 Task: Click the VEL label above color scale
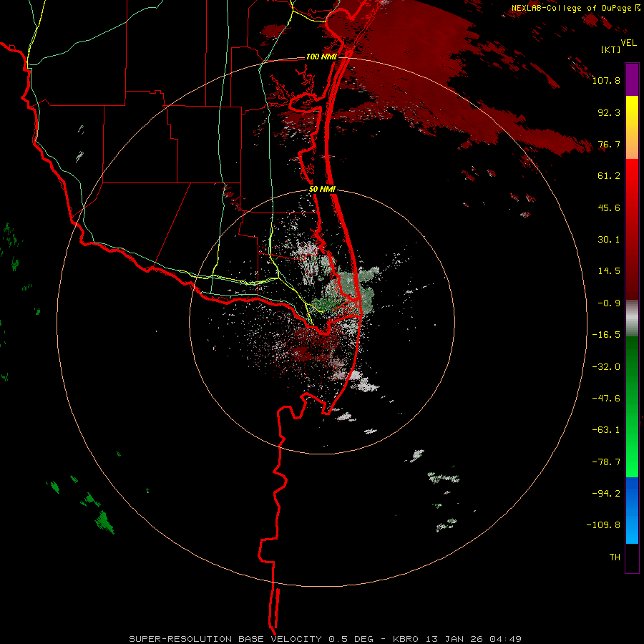(629, 43)
